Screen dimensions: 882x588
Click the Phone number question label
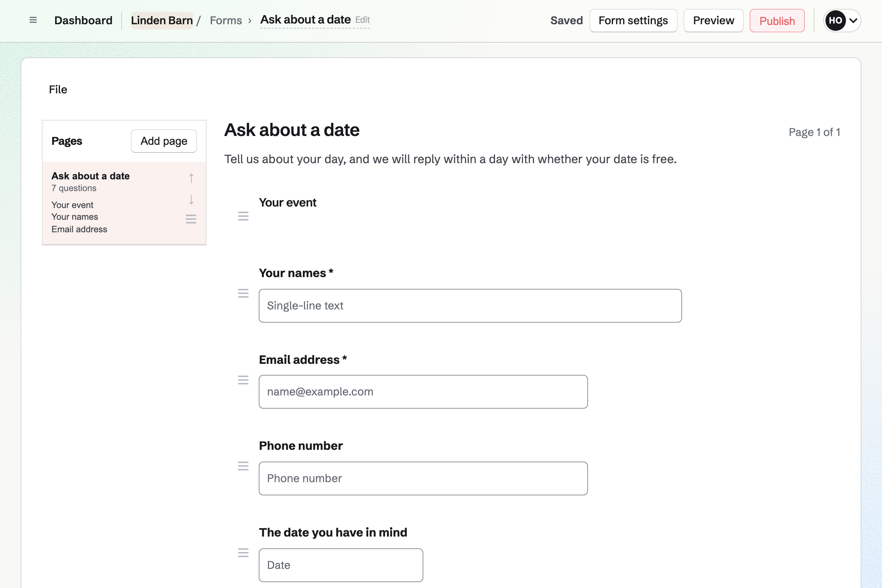tap(301, 446)
